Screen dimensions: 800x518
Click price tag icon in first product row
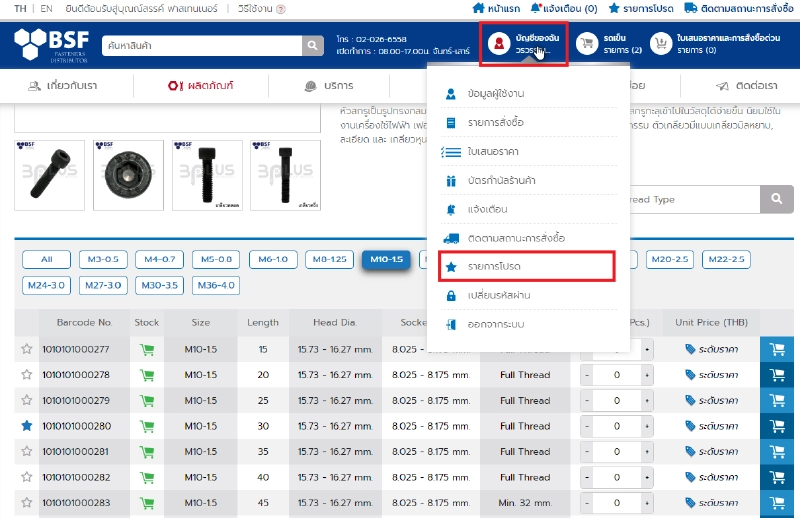click(x=690, y=349)
